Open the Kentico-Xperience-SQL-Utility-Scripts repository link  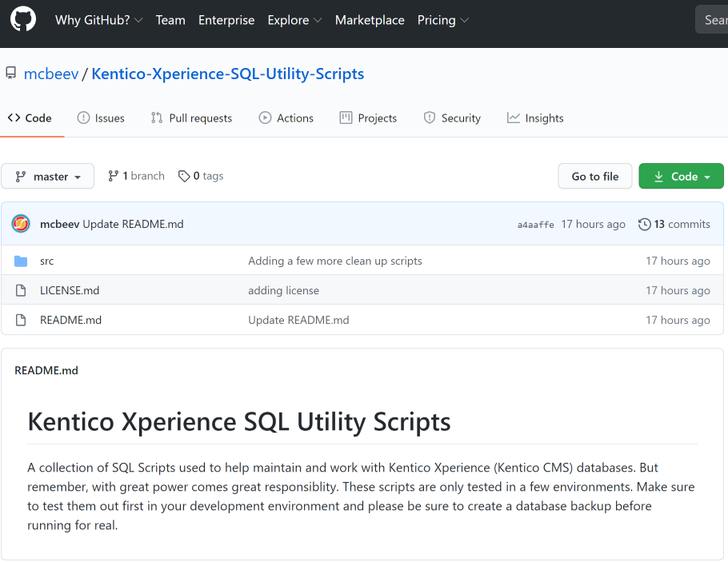(227, 74)
